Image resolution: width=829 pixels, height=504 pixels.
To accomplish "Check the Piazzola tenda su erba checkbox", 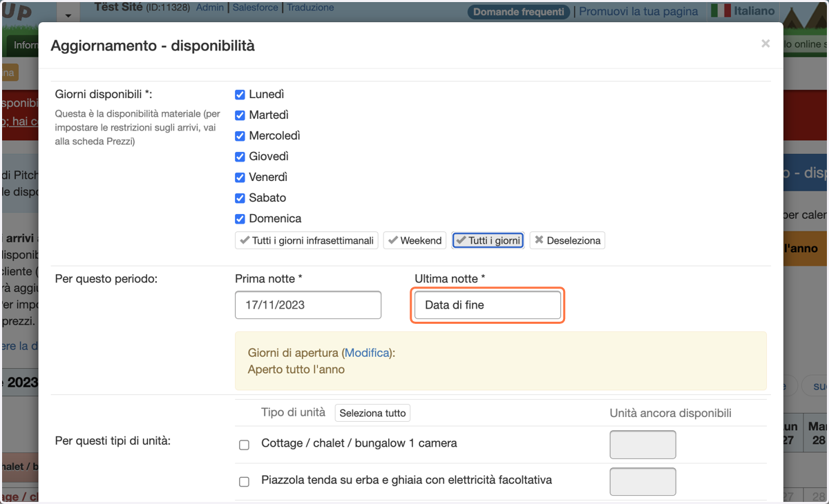I will click(244, 481).
